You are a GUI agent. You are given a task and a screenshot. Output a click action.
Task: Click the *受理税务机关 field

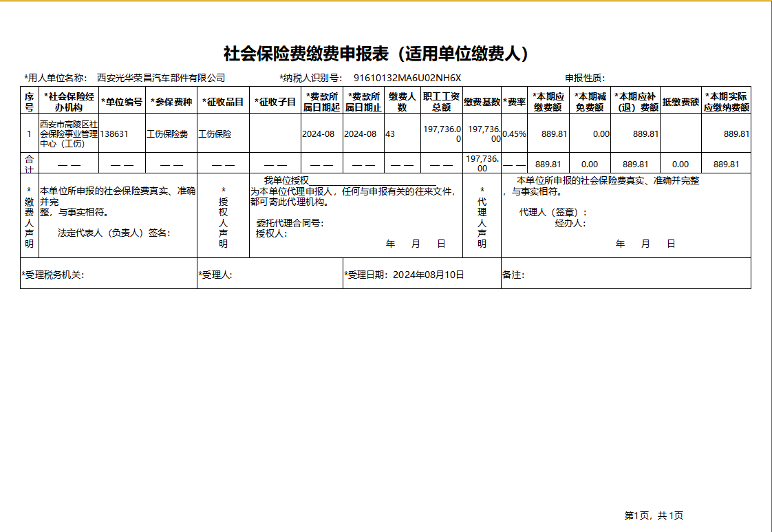(x=108, y=273)
